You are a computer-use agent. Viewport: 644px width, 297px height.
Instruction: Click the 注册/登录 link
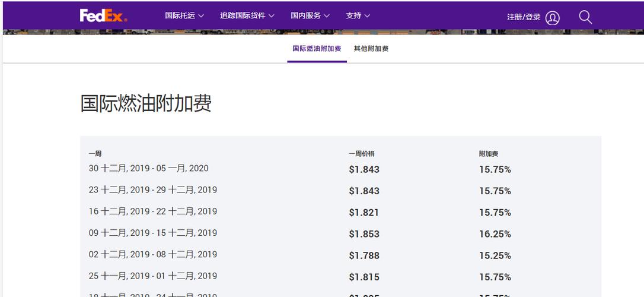coord(524,17)
